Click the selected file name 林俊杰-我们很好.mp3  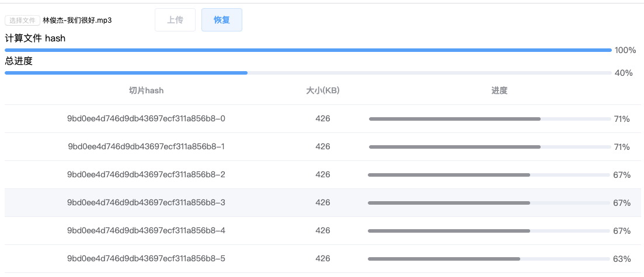click(x=77, y=20)
